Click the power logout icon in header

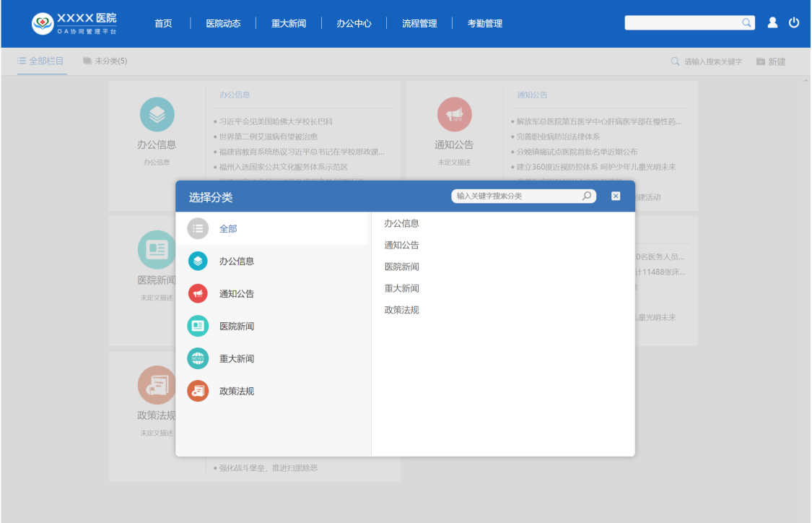click(x=794, y=23)
